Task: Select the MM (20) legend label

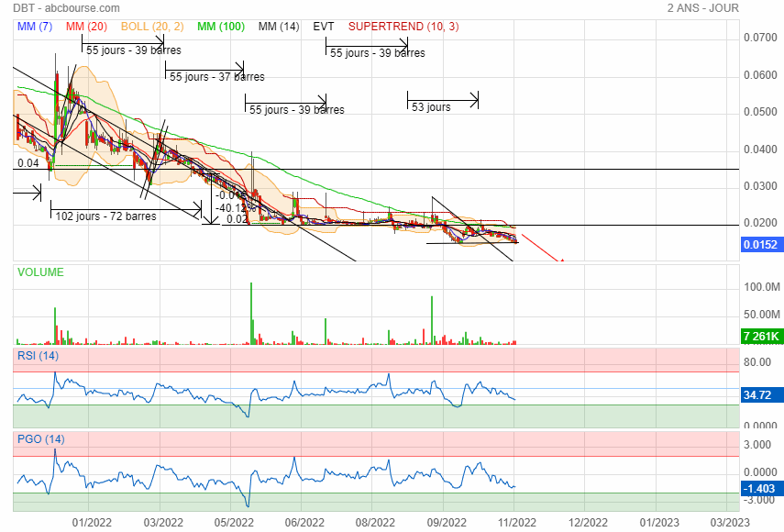Action: [x=86, y=27]
